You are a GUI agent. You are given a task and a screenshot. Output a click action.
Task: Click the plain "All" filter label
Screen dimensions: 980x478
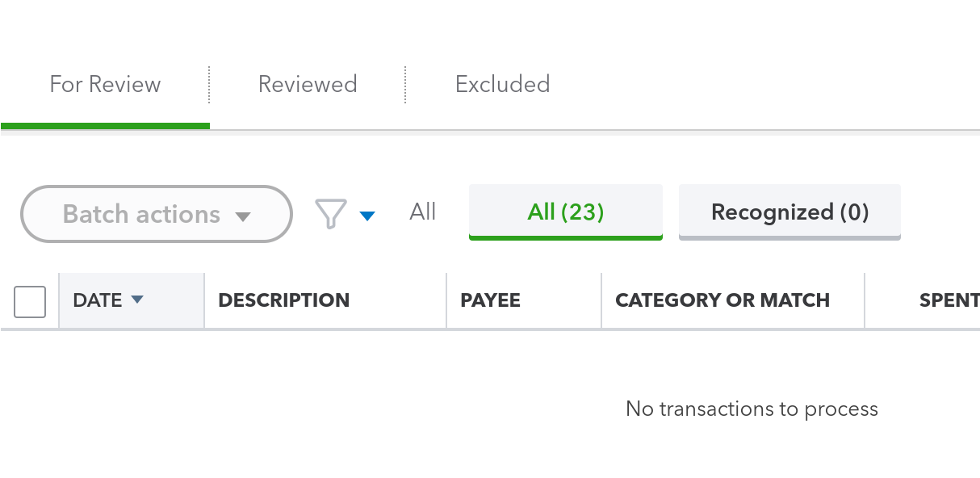coord(423,212)
